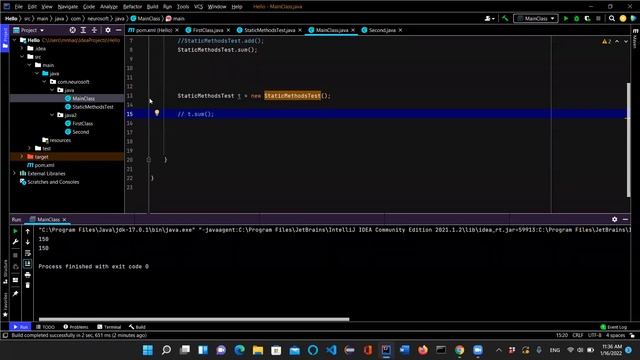This screenshot has width=640, height=360.
Task: Open Windows Start button in taskbar
Action: [x=148, y=350]
